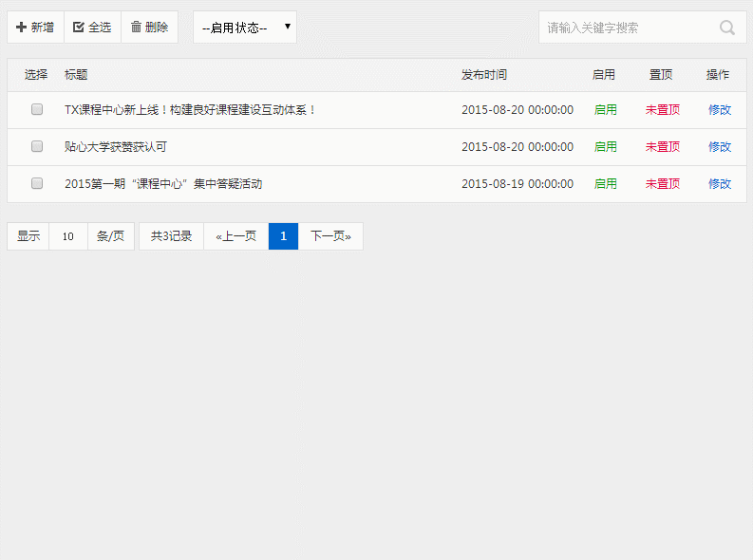Click 修改 for 贴心大学获赞获认可 row
This screenshot has width=753, height=560.
[719, 147]
